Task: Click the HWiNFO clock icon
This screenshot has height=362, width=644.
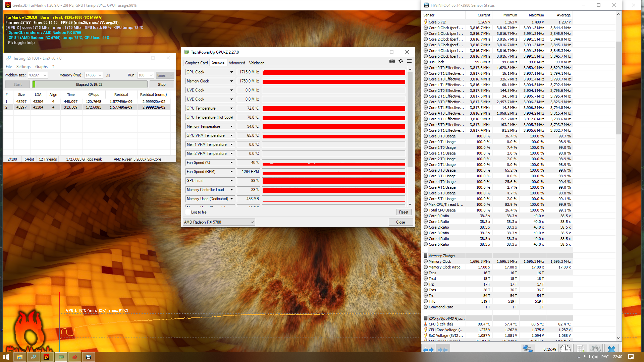Action: (565, 349)
